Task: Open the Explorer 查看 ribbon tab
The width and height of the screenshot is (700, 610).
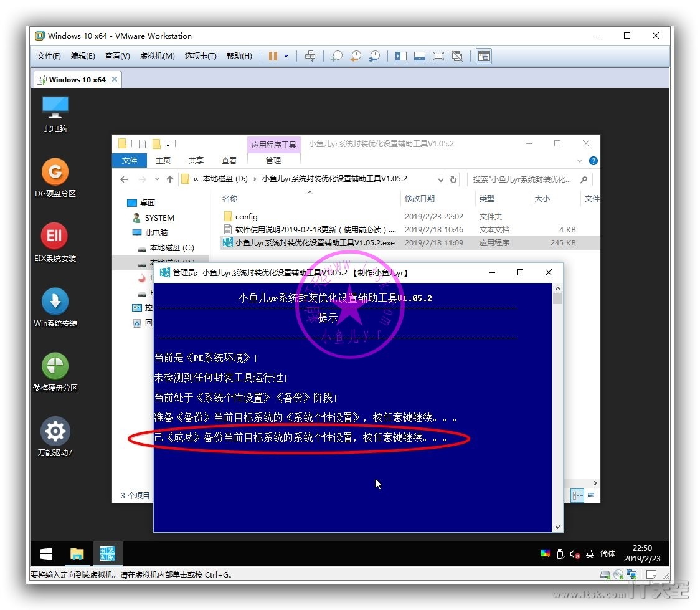Action: (229, 160)
